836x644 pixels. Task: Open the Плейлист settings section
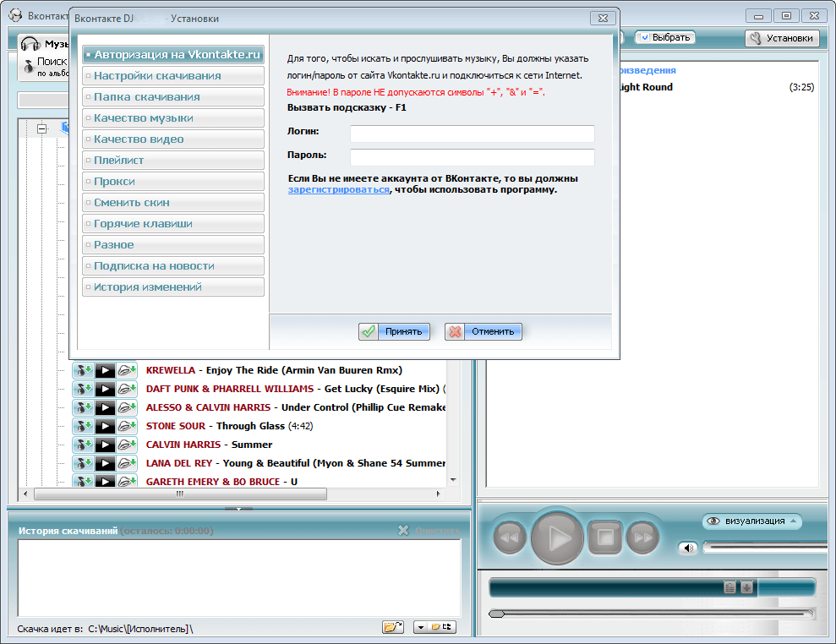tap(173, 160)
